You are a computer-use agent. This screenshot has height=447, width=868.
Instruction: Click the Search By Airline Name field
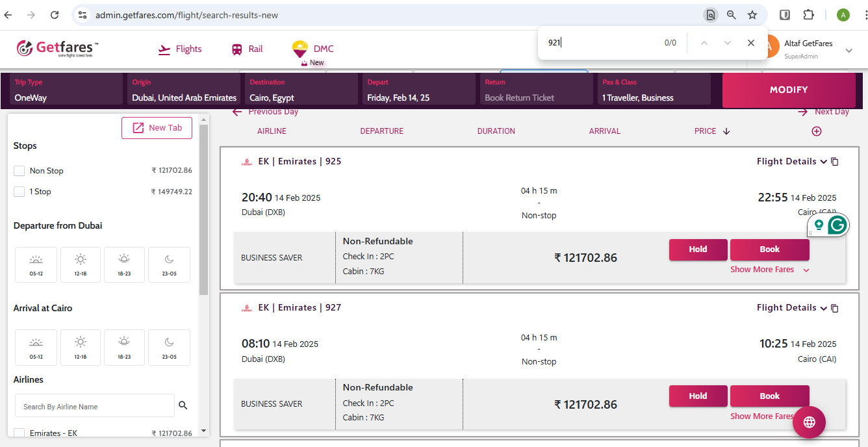[95, 406]
